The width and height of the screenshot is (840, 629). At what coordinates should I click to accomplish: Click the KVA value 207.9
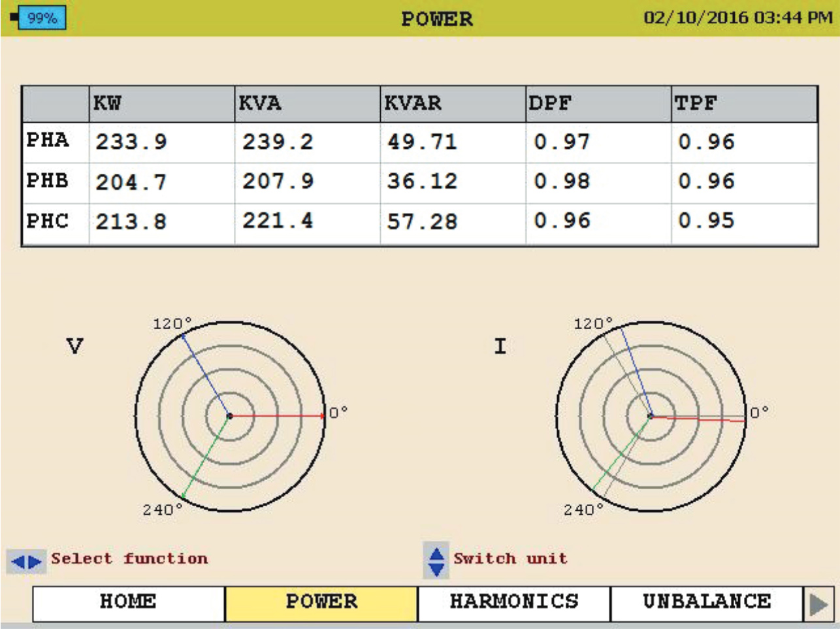[278, 181]
